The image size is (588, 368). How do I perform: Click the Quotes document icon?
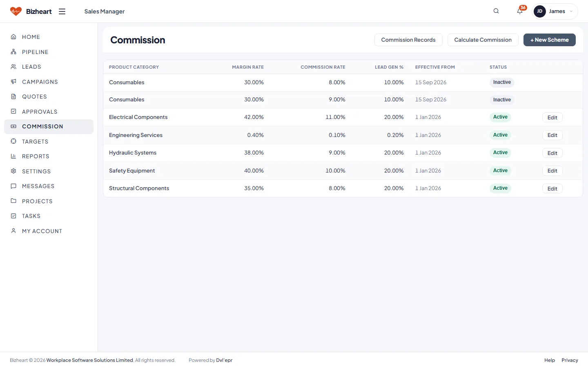pos(13,96)
